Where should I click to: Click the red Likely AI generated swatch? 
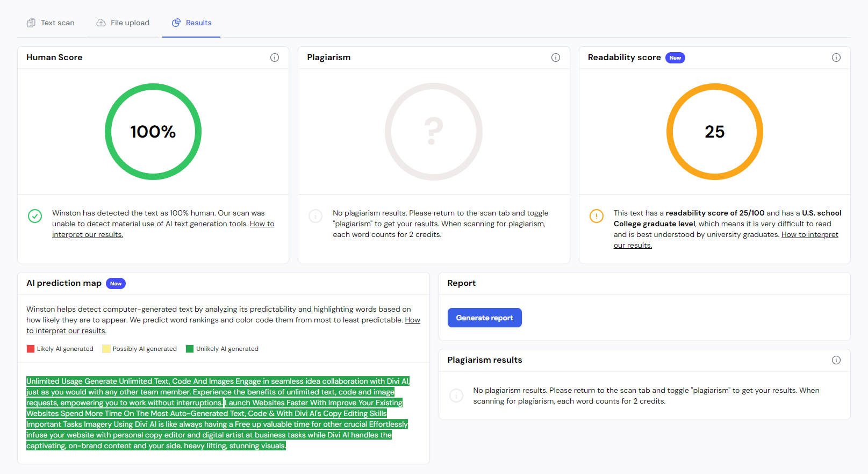(x=31, y=349)
